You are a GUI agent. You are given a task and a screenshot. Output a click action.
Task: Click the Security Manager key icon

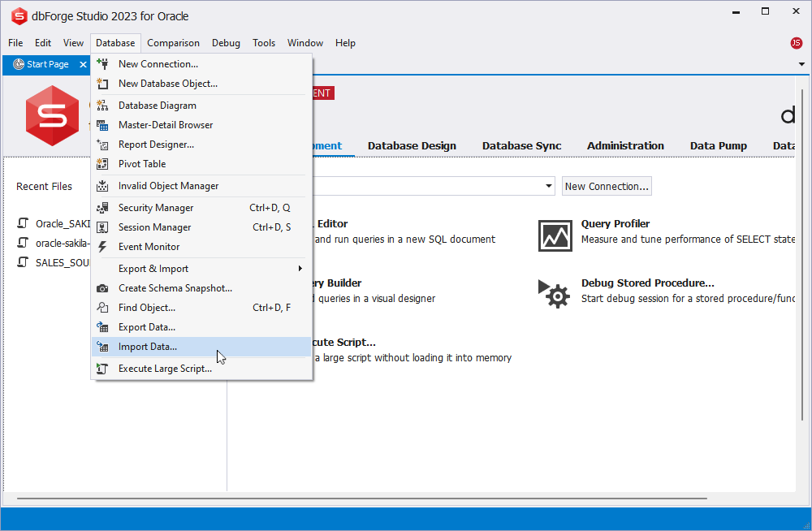pyautogui.click(x=103, y=207)
